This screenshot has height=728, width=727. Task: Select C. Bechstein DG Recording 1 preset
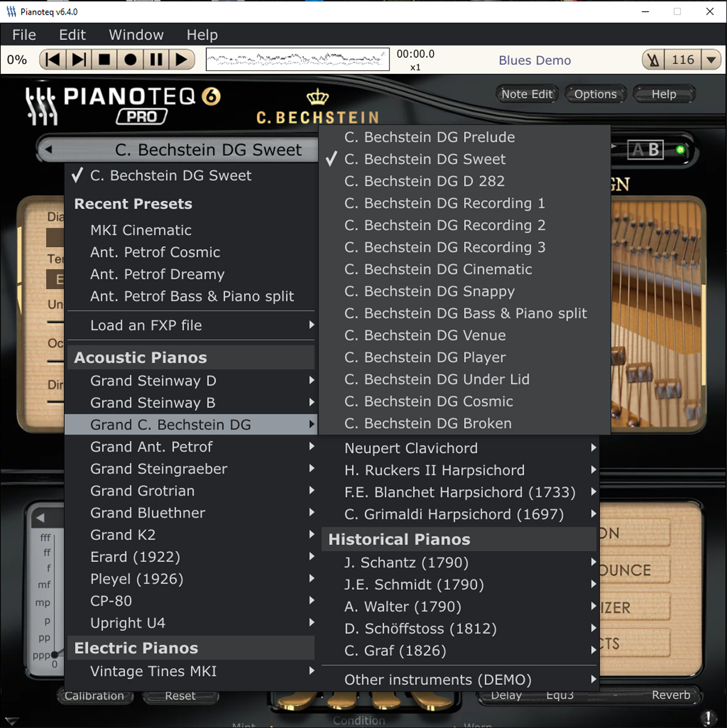click(464, 203)
